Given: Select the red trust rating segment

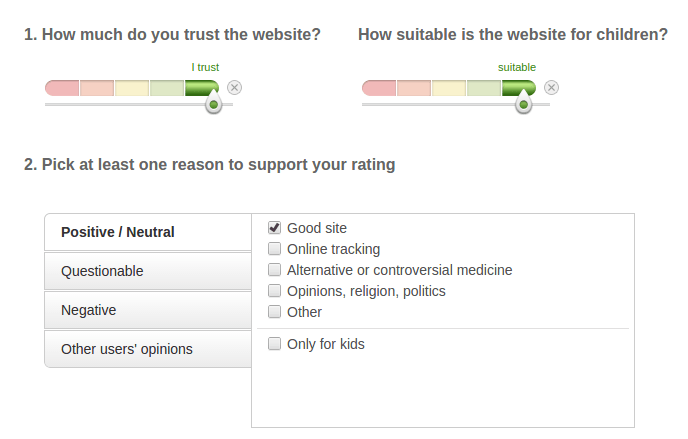Looking at the screenshot, I should tap(62, 88).
